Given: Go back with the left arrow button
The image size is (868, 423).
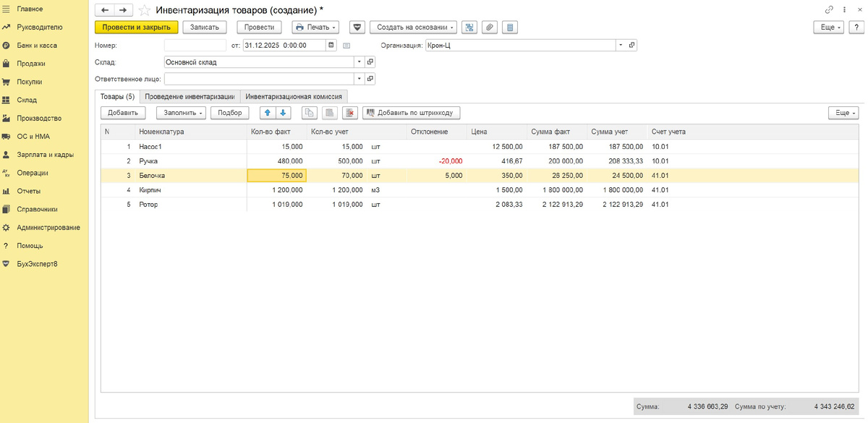Looking at the screenshot, I should (105, 9).
